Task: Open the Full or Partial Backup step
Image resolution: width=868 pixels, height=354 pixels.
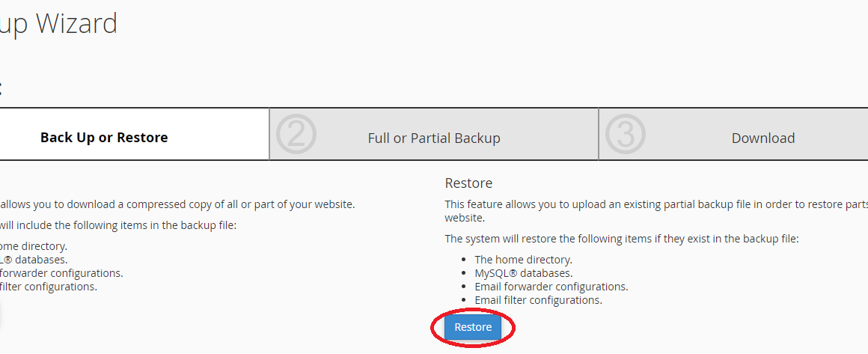Action: tap(434, 138)
